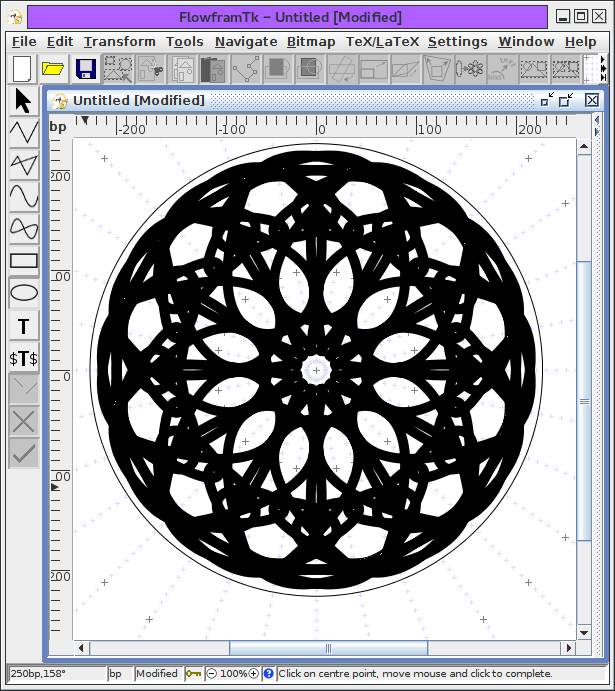615x691 pixels.
Task: Click the Ungroup objects icon
Action: [566, 69]
